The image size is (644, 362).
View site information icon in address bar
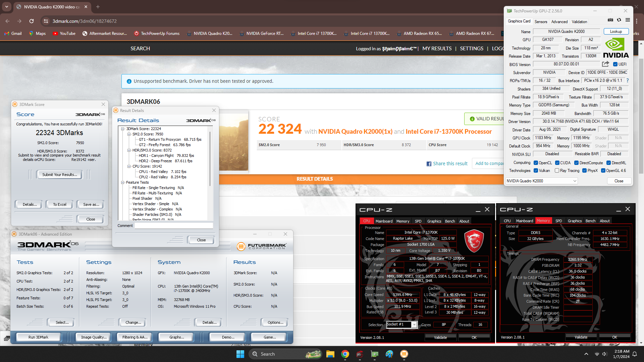(x=46, y=21)
